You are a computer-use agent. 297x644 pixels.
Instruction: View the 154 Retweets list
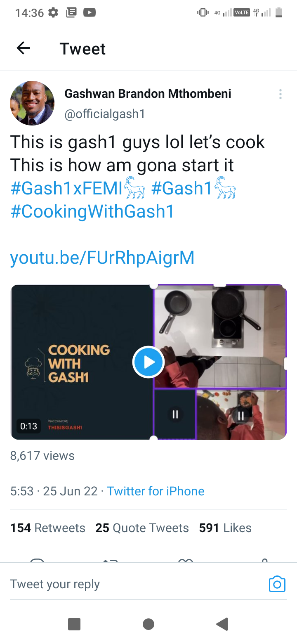(48, 528)
